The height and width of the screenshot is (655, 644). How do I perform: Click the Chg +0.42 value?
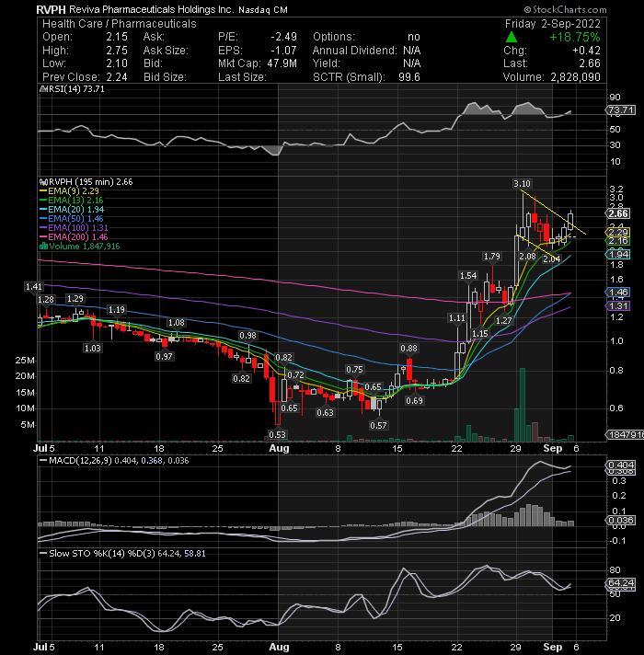point(586,51)
